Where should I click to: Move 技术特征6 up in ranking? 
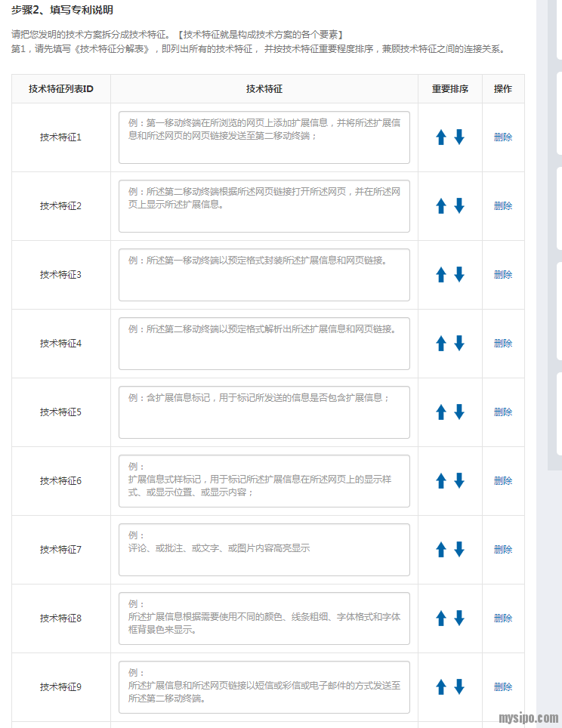click(x=441, y=481)
